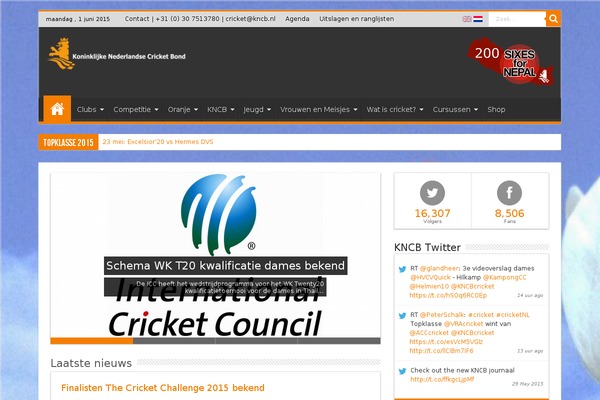
Task: Click Twitter bird beside glandheer retweet
Action: (x=402, y=269)
